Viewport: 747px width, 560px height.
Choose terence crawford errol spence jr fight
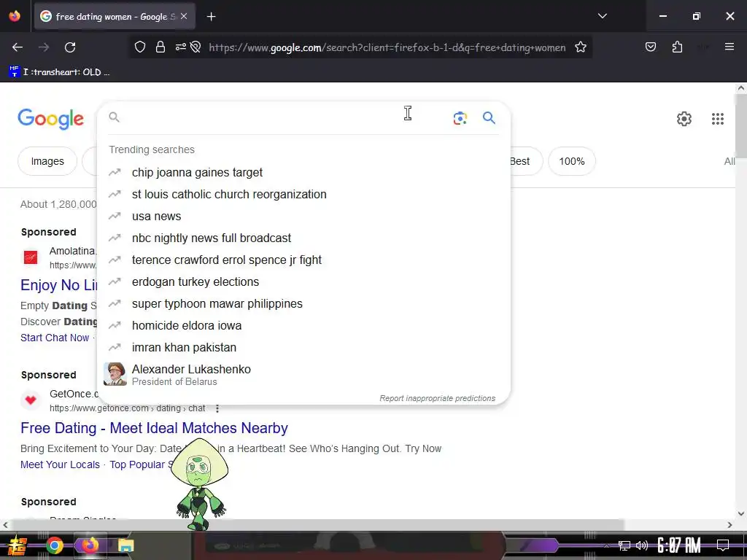(x=303, y=260)
